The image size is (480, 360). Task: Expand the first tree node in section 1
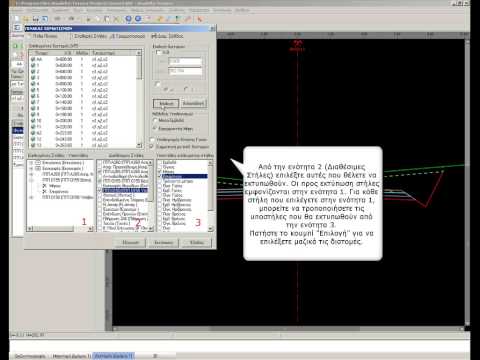31,163
